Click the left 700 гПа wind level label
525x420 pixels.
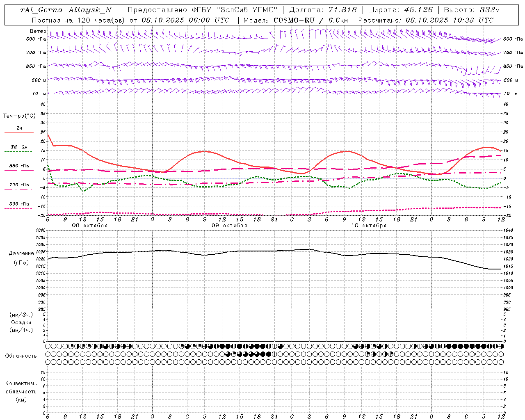pos(36,52)
